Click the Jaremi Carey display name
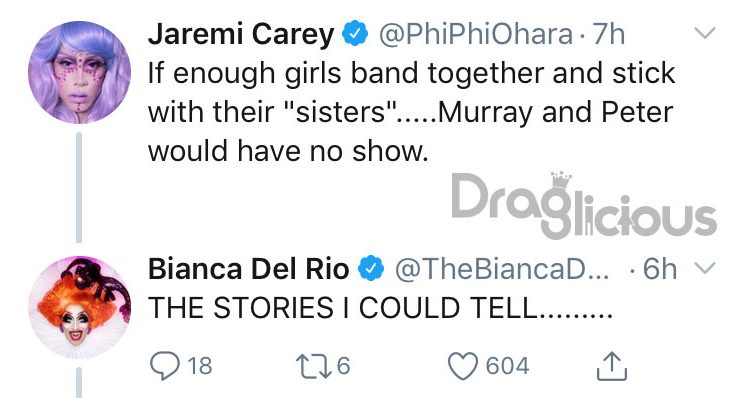 click(x=241, y=35)
